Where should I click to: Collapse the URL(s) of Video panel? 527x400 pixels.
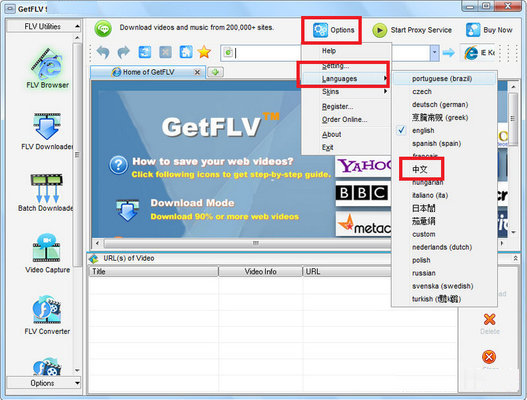pos(515,258)
